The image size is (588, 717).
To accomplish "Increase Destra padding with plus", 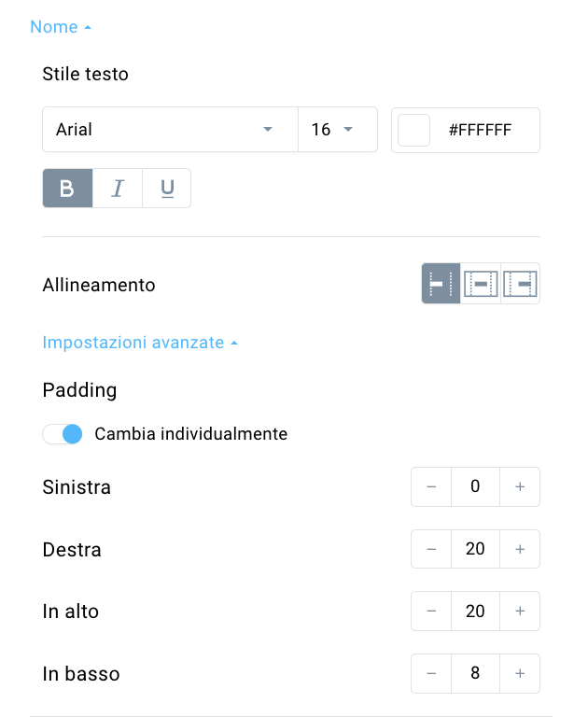I will tap(520, 549).
